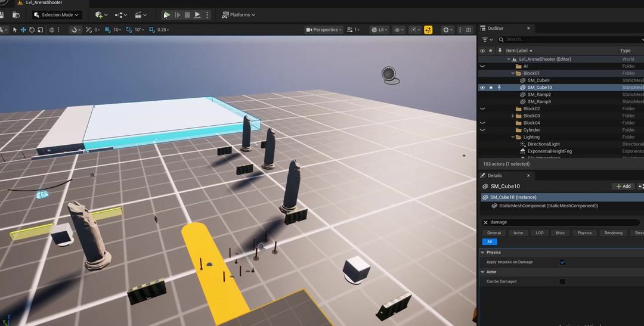Toggle the scale snap icon

coord(152,30)
